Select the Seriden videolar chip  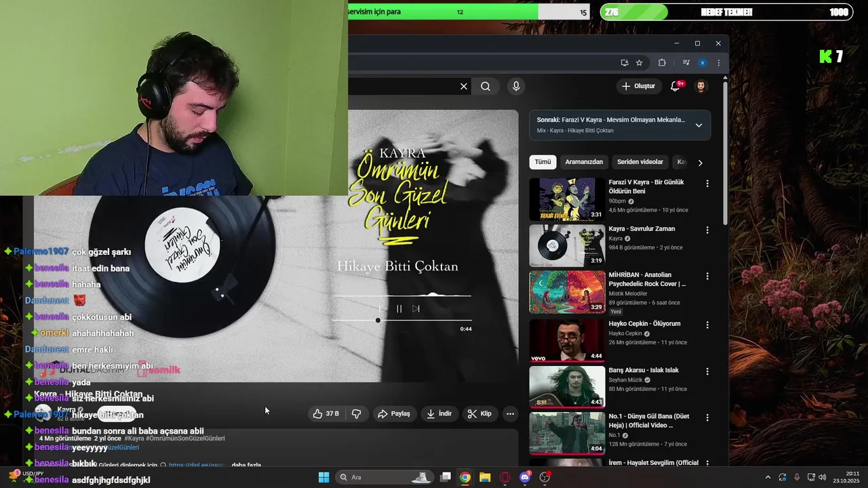pyautogui.click(x=640, y=162)
